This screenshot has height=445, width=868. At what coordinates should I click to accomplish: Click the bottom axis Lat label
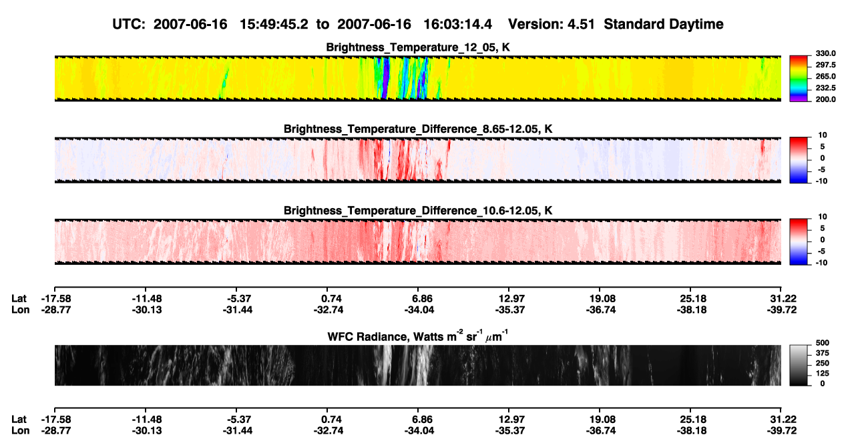click(19, 419)
